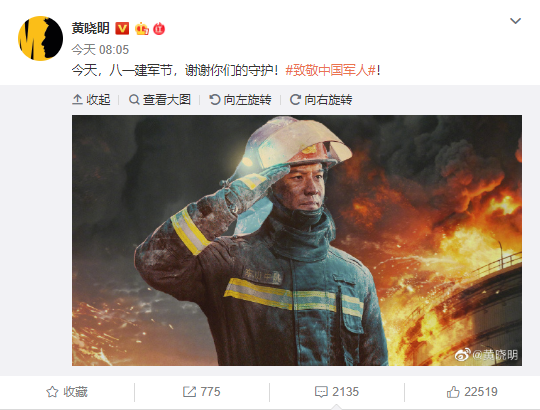540x410 pixels.
Task: Like the post with thumbs-up 22519
Action: tap(472, 392)
